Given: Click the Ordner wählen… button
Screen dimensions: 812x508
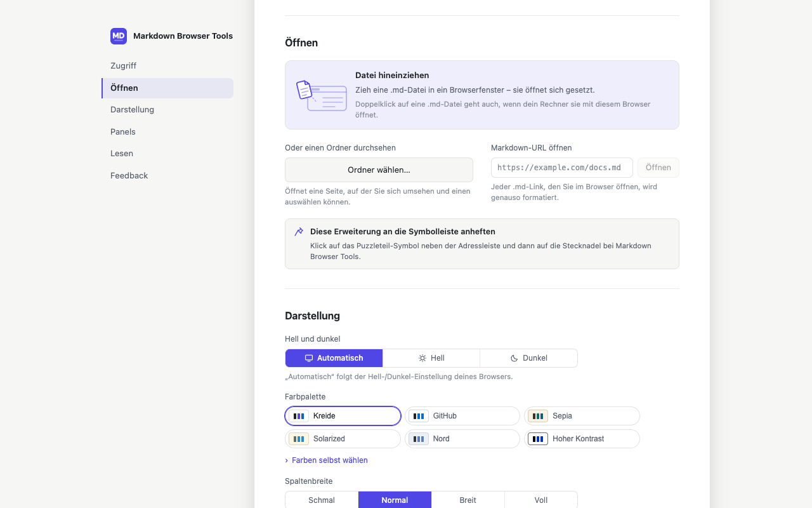Looking at the screenshot, I should coord(379,170).
